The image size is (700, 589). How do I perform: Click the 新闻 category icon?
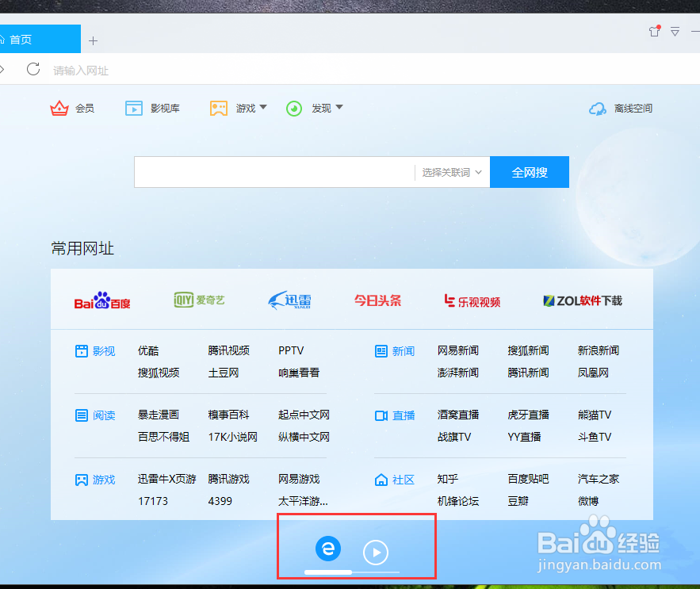point(381,351)
